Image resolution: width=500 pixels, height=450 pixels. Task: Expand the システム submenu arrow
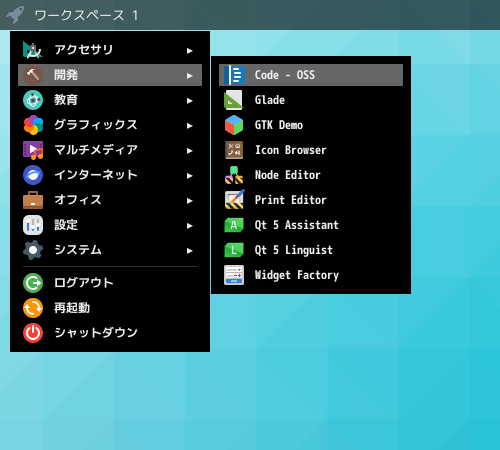pyautogui.click(x=190, y=251)
